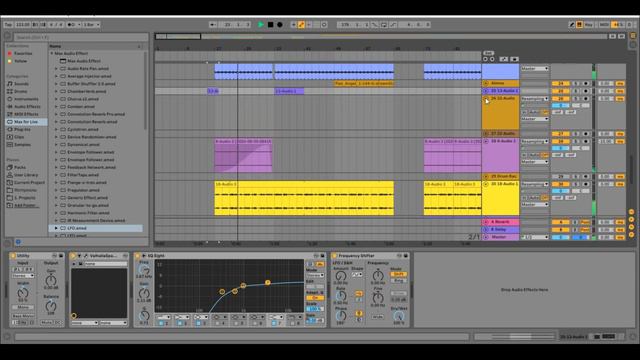Select the Master track header
Image resolution: width=640 pixels, height=360 pixels.
[500, 237]
